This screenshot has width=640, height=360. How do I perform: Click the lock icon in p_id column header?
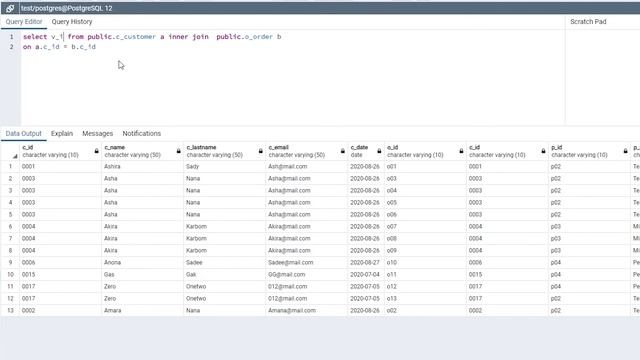point(625,151)
